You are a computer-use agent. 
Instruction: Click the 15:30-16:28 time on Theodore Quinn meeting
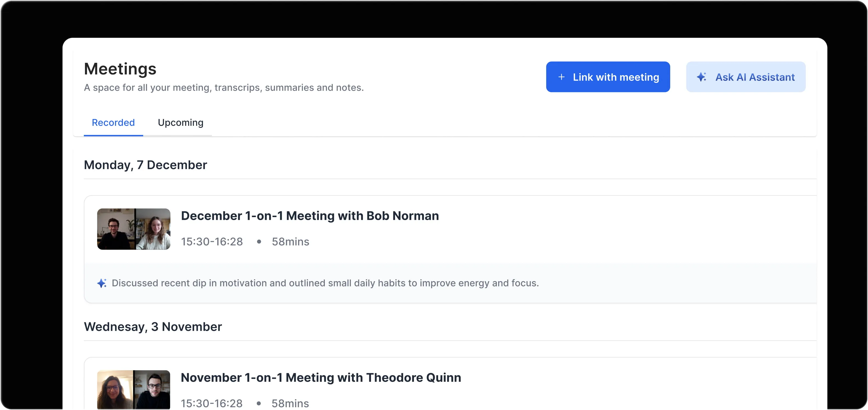pyautogui.click(x=212, y=403)
